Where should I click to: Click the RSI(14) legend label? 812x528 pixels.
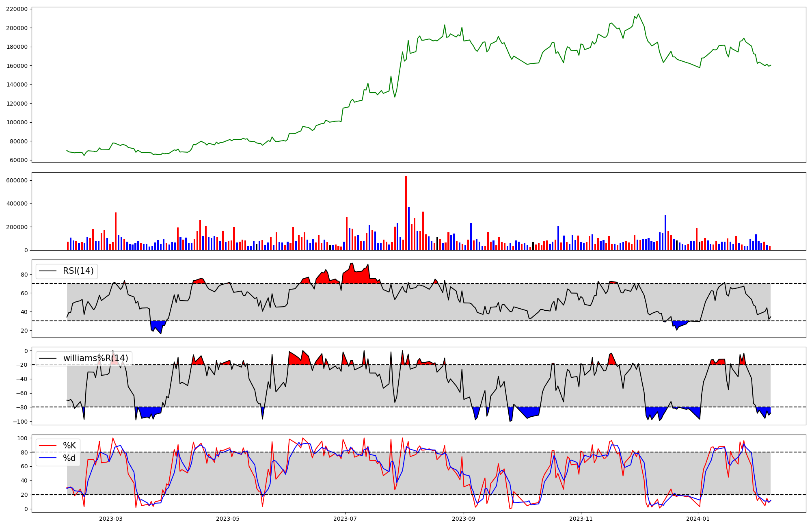tap(78, 271)
